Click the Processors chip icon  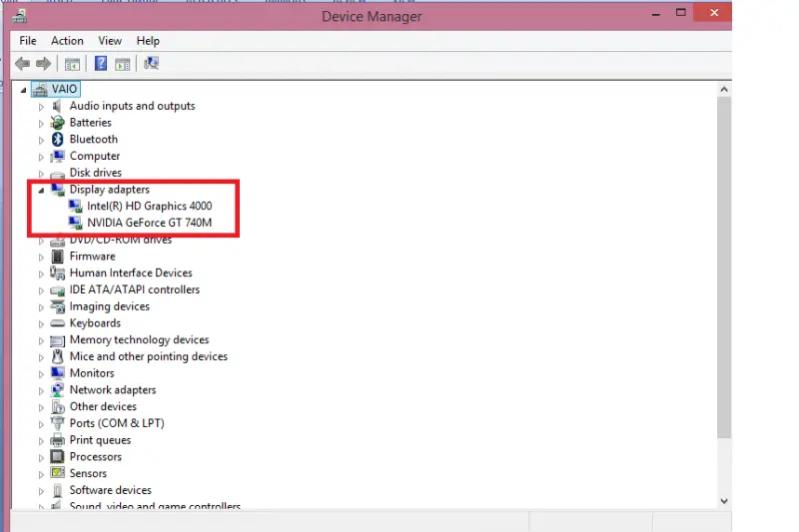(x=58, y=457)
